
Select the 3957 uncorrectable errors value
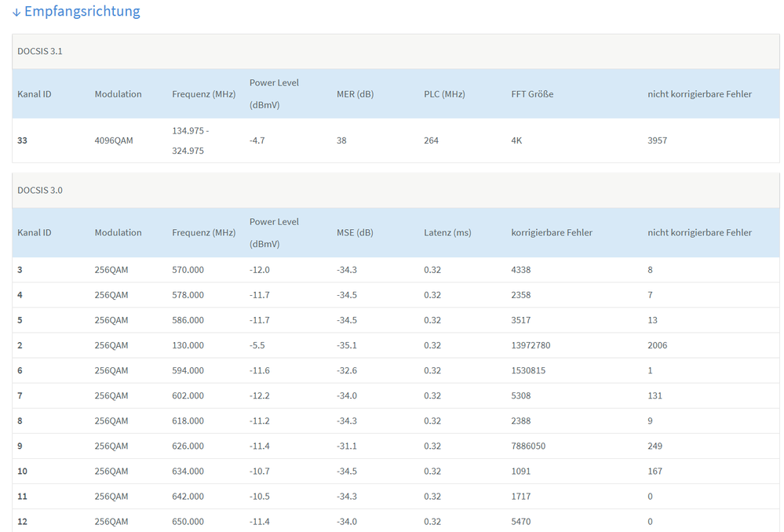(x=657, y=140)
